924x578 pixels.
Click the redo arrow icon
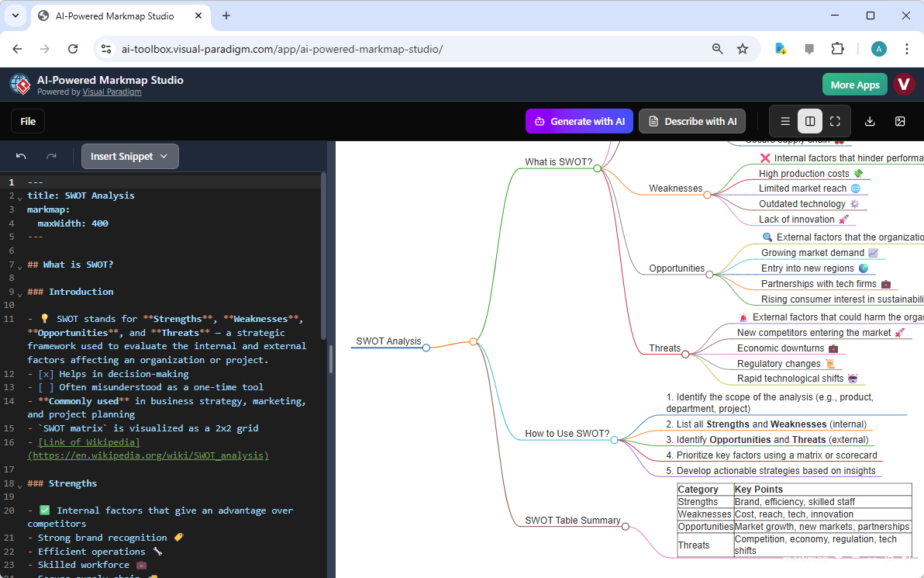click(x=52, y=156)
